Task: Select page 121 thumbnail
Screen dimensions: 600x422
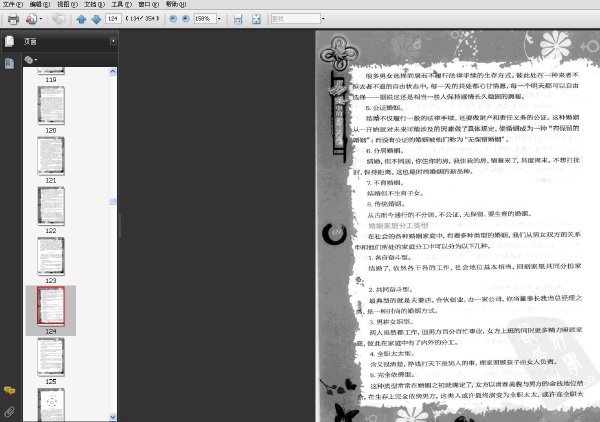Action: click(x=51, y=156)
